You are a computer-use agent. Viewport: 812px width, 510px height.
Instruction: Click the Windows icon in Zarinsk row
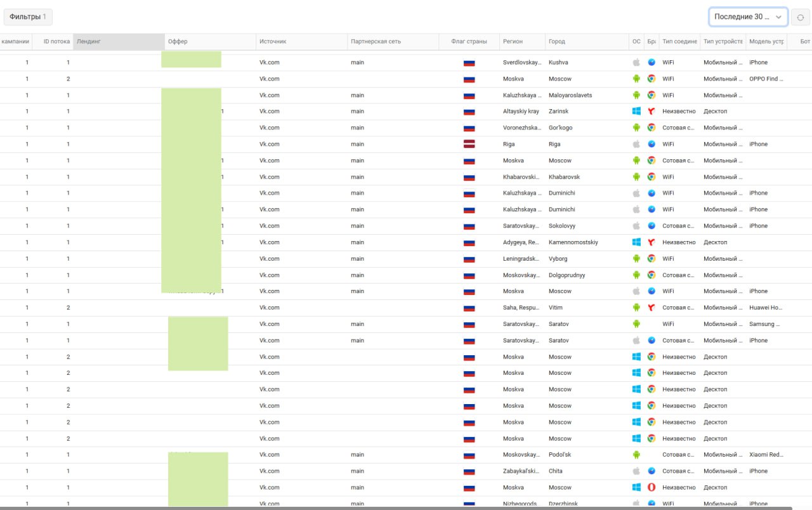coord(636,111)
